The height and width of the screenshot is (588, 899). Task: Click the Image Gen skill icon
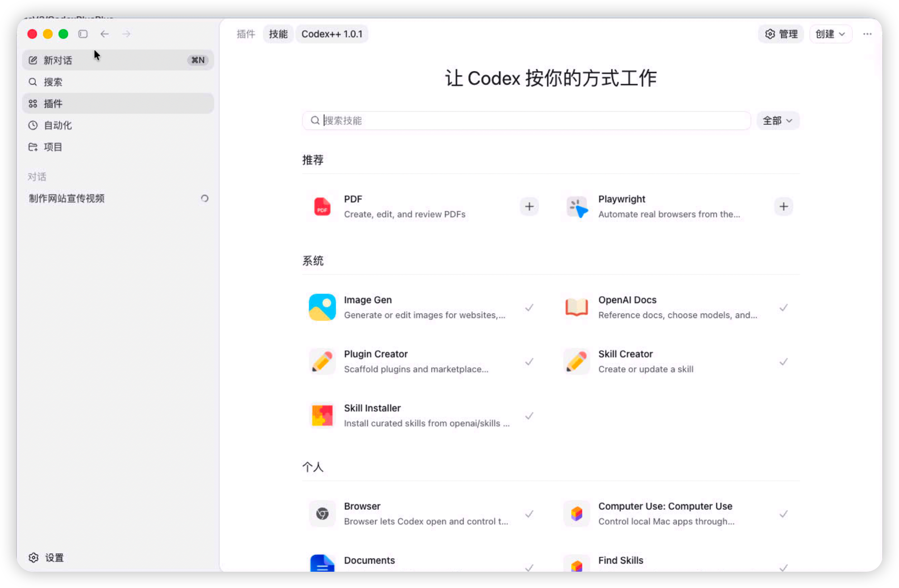click(322, 308)
